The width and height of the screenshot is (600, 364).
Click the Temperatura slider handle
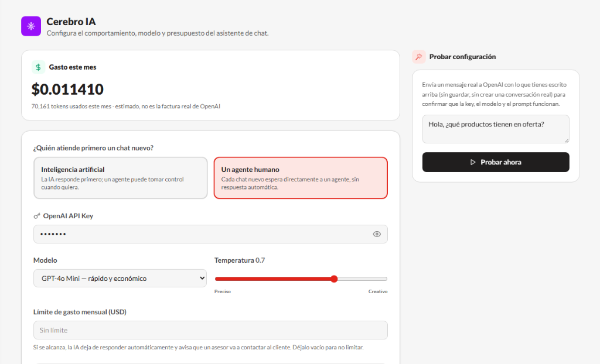click(x=334, y=279)
